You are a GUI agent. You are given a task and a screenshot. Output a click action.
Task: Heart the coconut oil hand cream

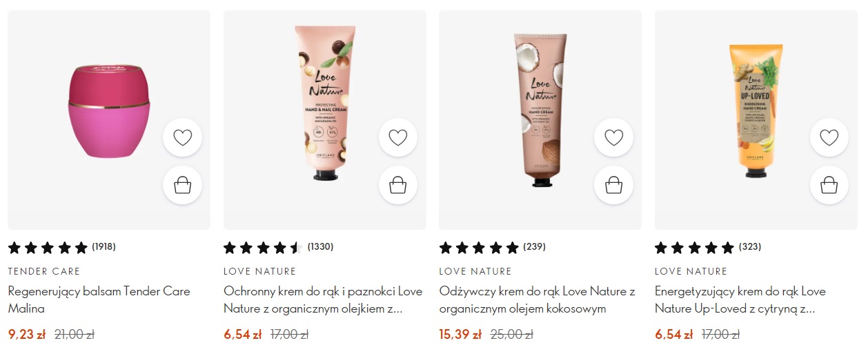[614, 138]
